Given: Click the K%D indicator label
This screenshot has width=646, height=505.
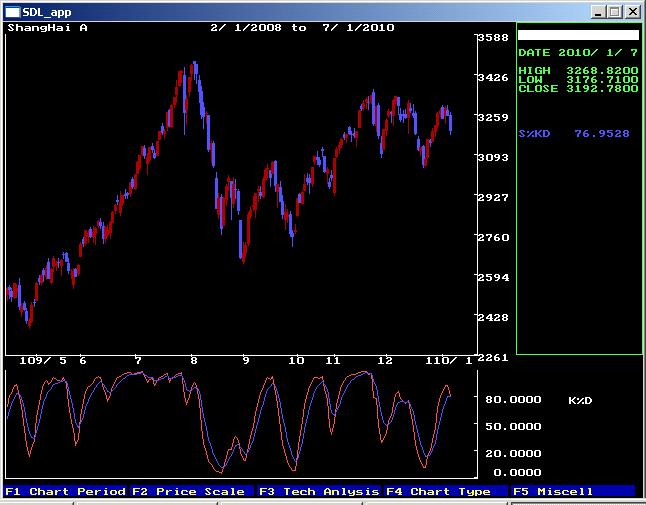Looking at the screenshot, I should pos(580,400).
